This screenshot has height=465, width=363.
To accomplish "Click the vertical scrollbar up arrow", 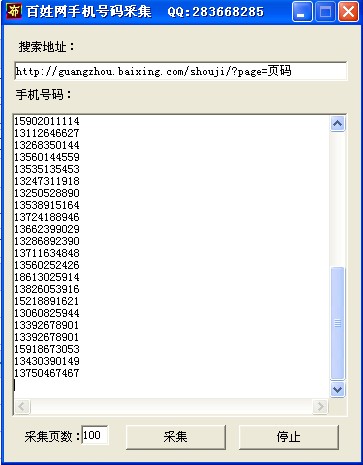I will click(x=337, y=124).
